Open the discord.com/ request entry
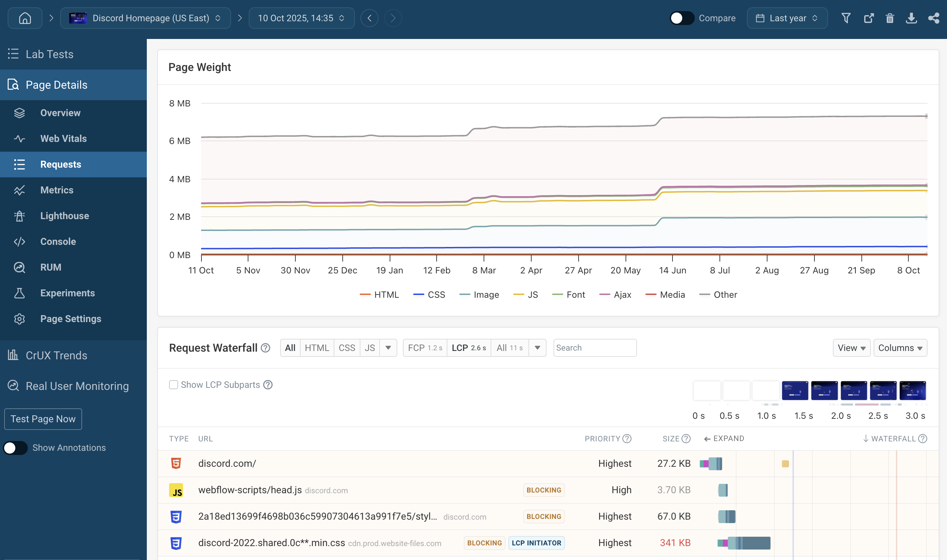 (x=227, y=463)
